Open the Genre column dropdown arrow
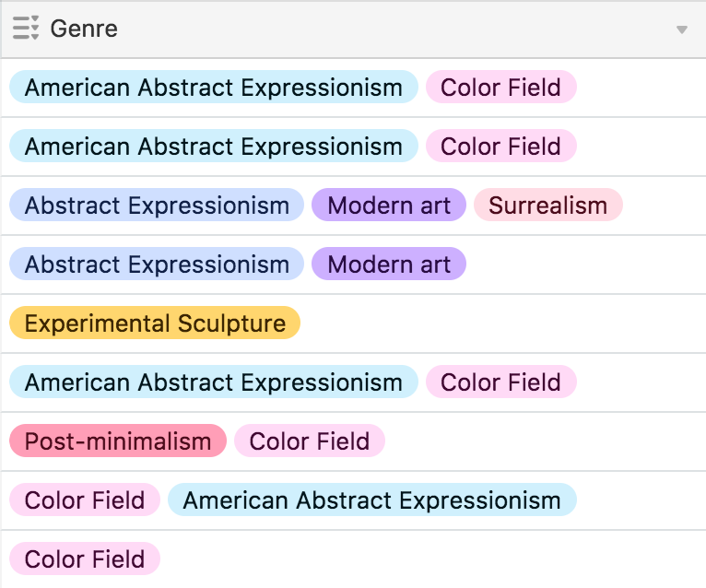The height and width of the screenshot is (588, 706). pyautogui.click(x=682, y=29)
